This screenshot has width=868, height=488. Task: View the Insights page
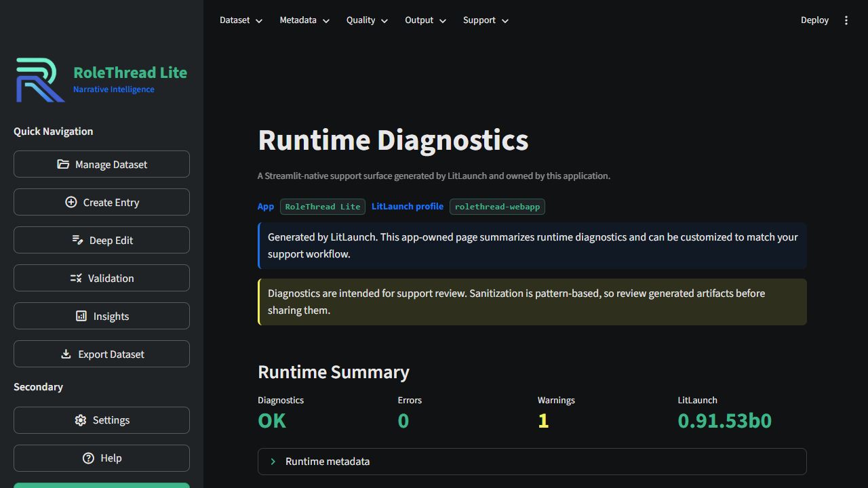click(x=102, y=316)
